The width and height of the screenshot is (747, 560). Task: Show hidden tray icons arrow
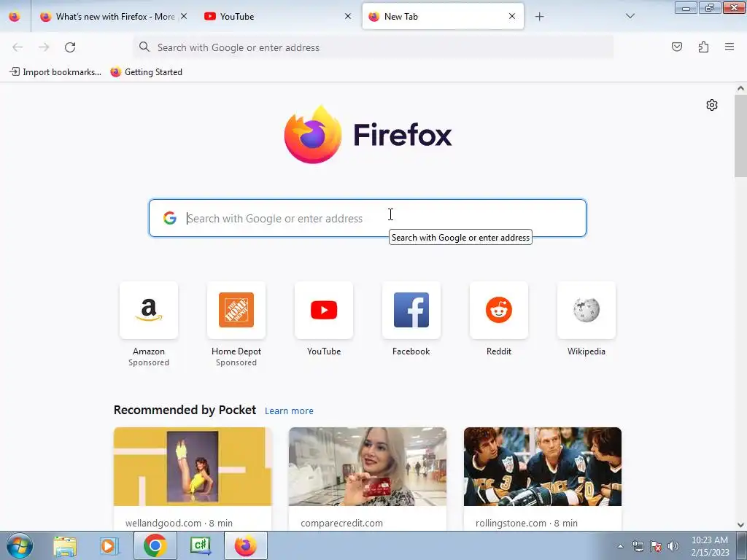(x=620, y=546)
